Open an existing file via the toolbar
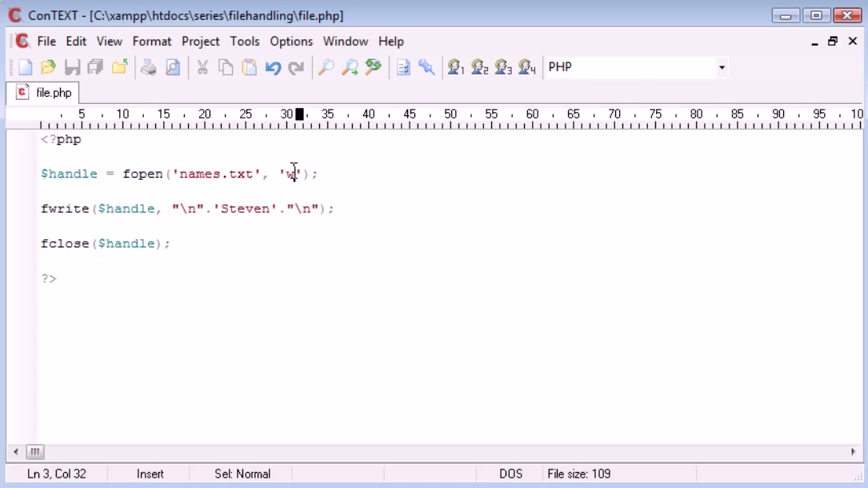Image resolution: width=868 pixels, height=488 pixels. coord(48,67)
